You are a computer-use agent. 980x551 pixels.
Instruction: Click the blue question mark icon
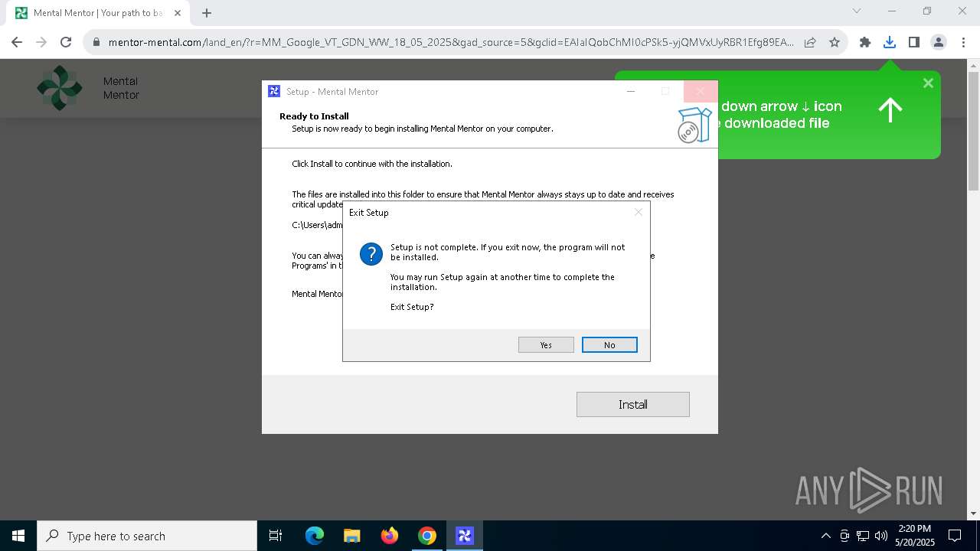(371, 253)
